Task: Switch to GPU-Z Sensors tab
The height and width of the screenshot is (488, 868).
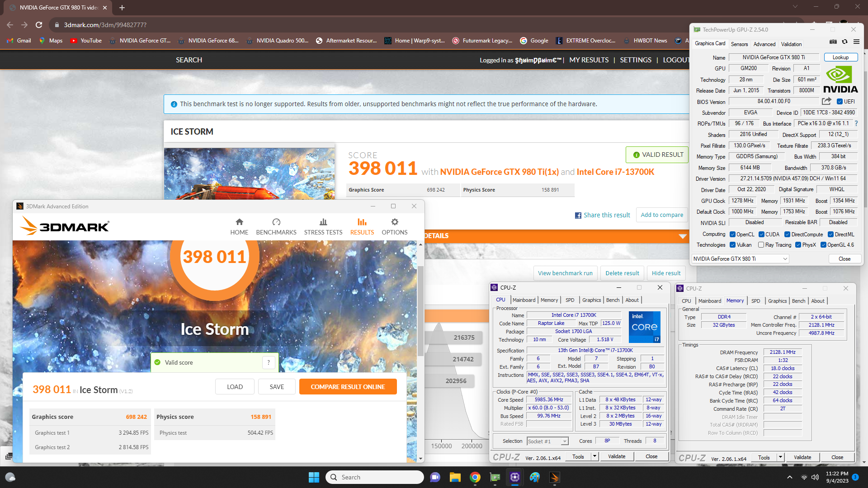Action: (x=739, y=44)
